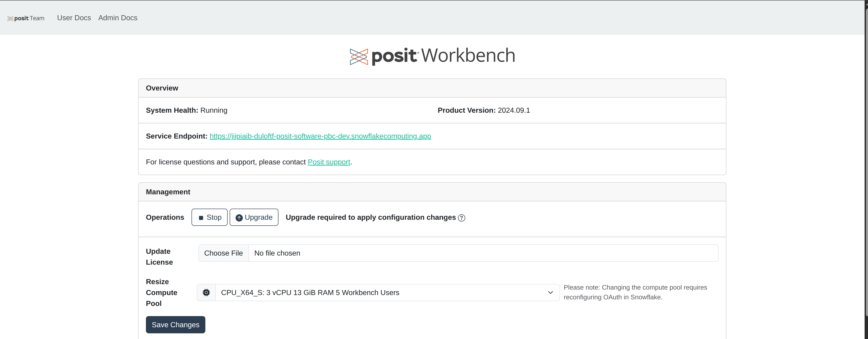Click the Overview section header
This screenshot has width=868, height=339.
[432, 88]
